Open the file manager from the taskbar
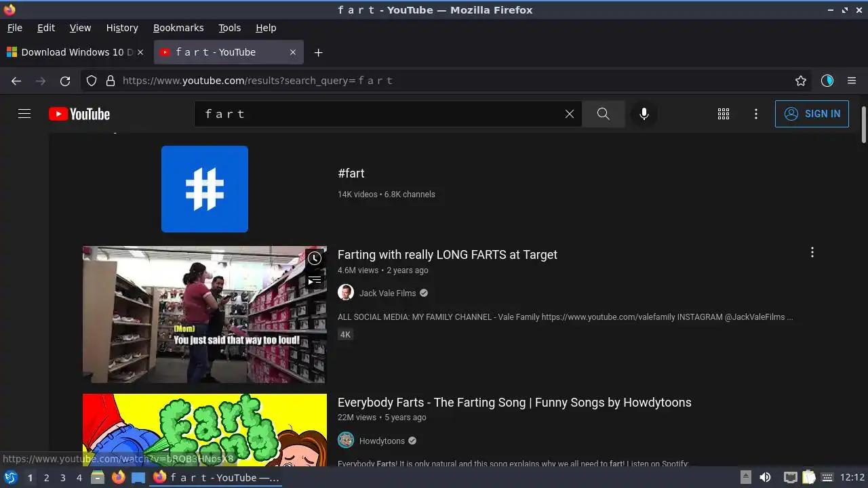This screenshot has height=488, width=868. coord(98,477)
